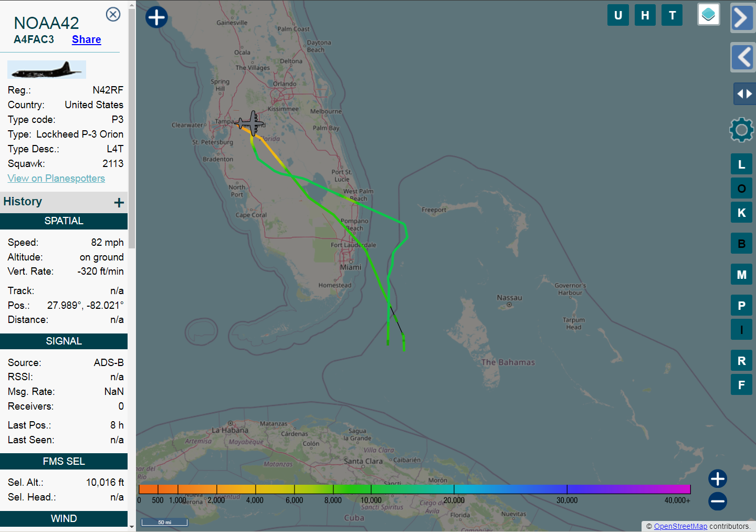Click the left chevron arrow button
The width and height of the screenshot is (756, 532).
point(742,57)
